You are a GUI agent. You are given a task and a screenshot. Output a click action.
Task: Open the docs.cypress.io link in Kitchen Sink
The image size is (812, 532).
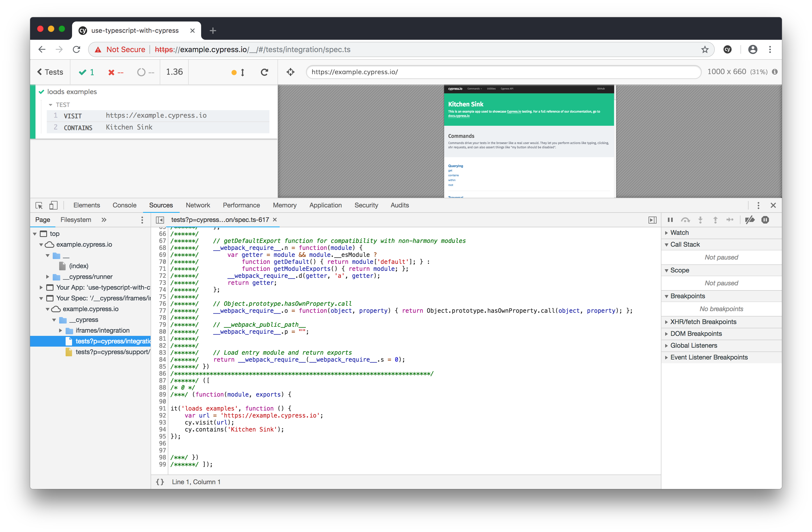point(459,116)
